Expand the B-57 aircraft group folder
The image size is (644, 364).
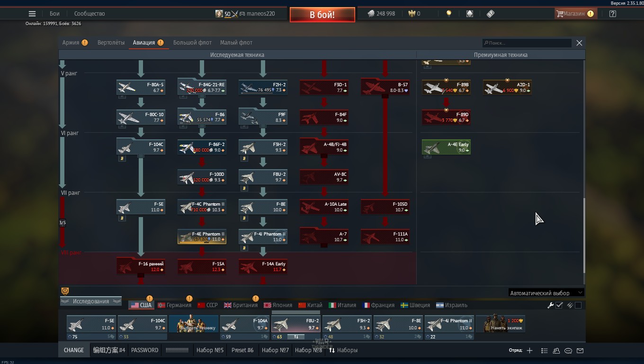(385, 87)
